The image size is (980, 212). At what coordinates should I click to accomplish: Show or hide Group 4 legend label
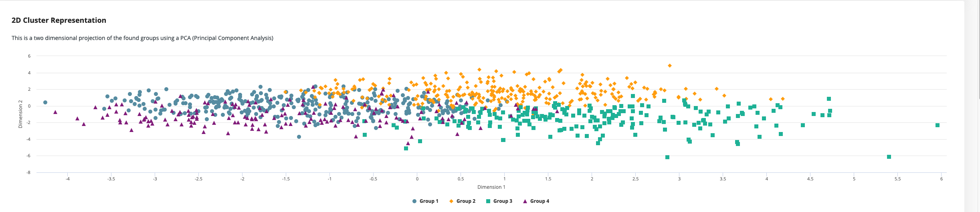[540, 201]
